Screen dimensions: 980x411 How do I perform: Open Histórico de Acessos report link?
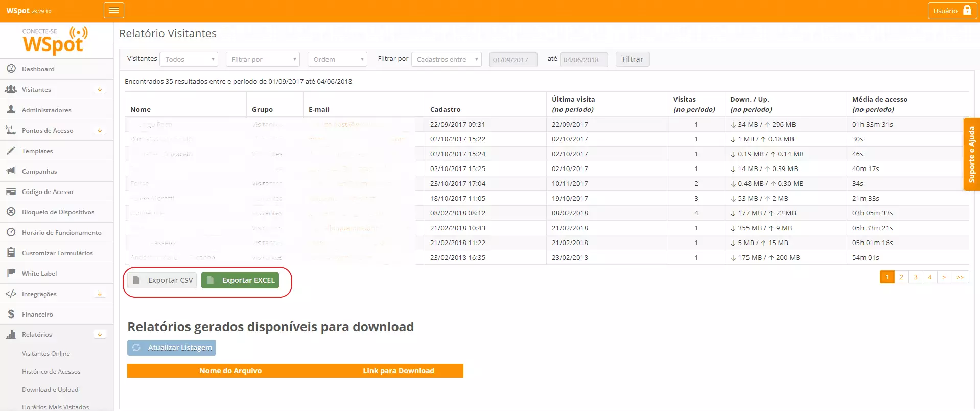coord(51,371)
